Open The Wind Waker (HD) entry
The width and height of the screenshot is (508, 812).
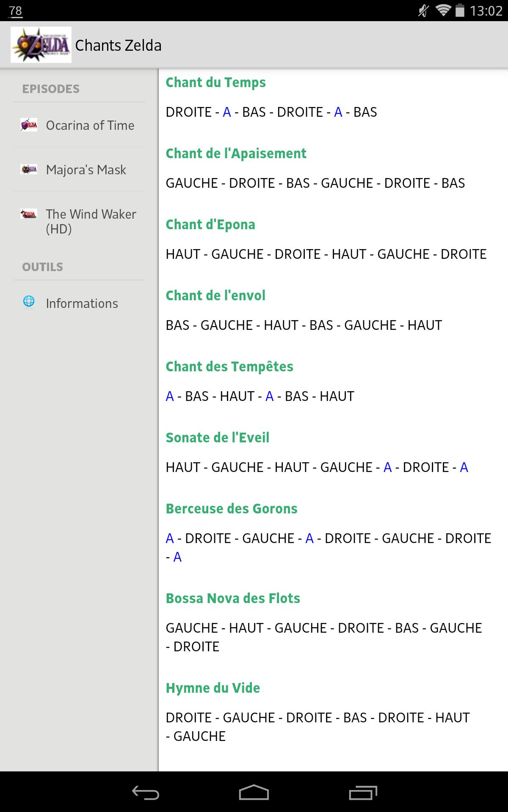tap(91, 221)
